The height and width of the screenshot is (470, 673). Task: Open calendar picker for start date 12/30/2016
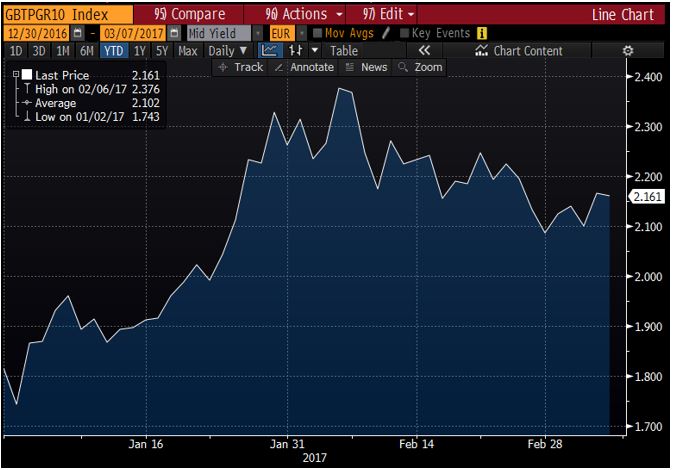tap(76, 33)
